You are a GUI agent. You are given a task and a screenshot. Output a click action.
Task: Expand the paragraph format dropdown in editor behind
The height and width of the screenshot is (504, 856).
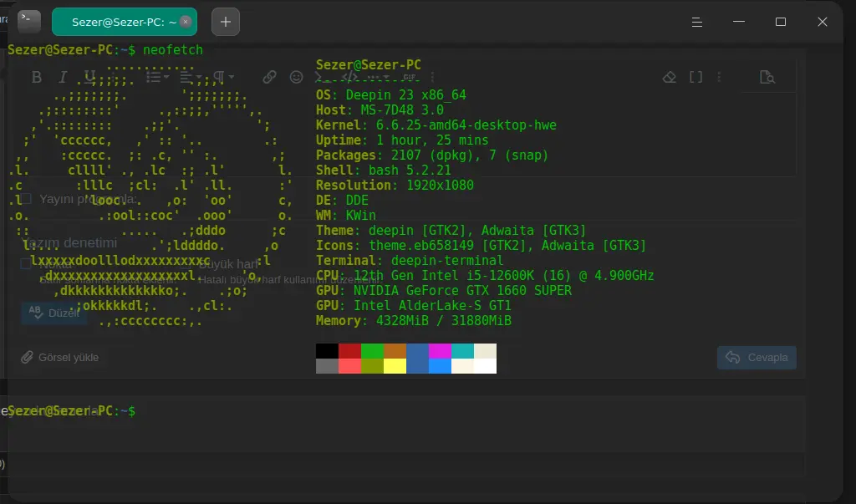pos(224,77)
